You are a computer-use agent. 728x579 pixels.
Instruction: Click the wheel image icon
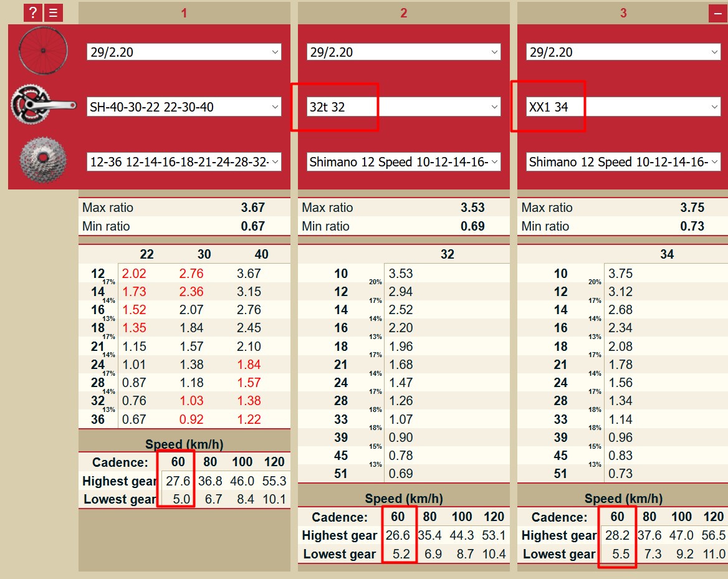[43, 52]
